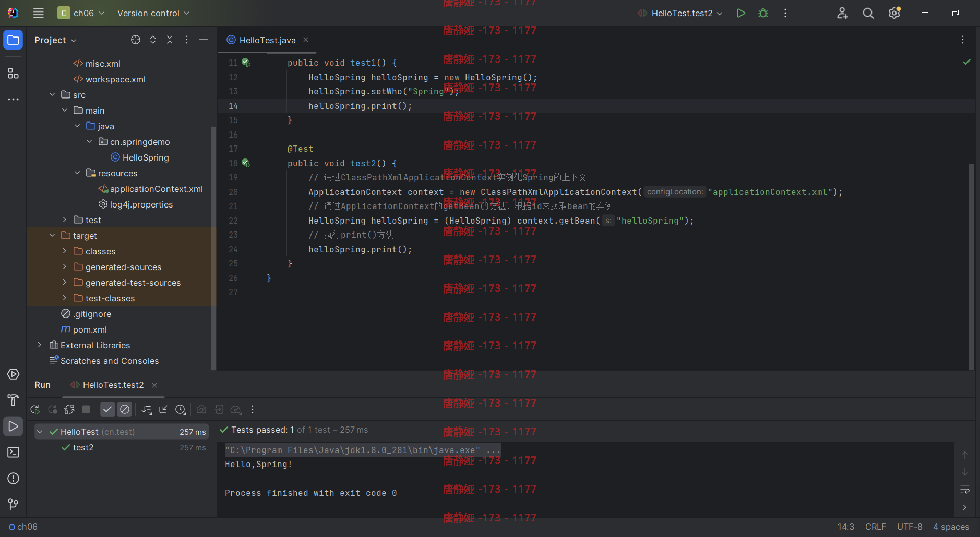Toggle show passed tests
980x537 pixels.
[107, 410]
